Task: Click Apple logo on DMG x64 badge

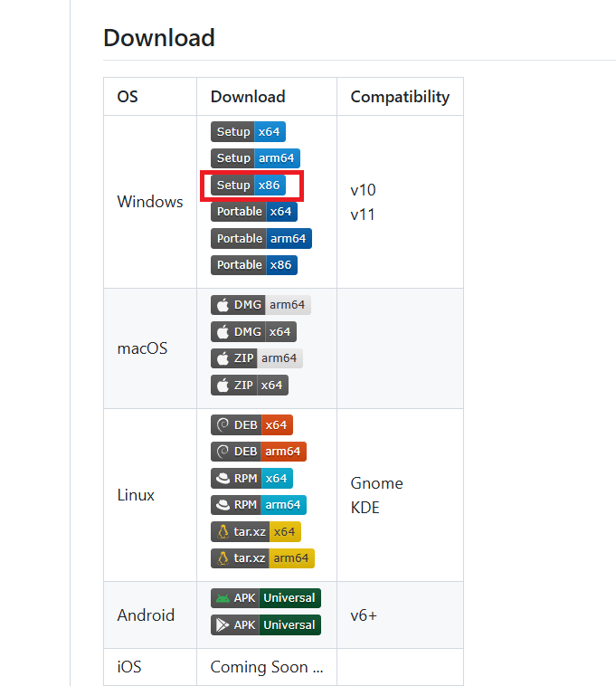Action: point(223,332)
